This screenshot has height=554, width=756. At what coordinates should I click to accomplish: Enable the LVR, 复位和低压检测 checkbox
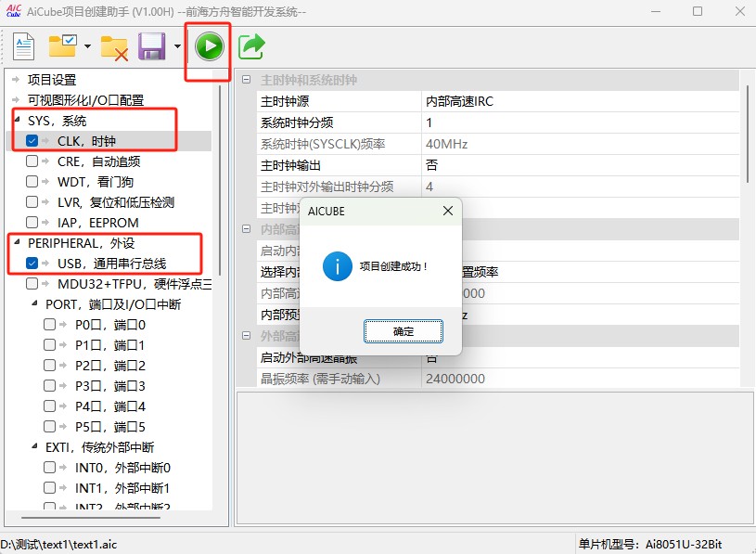pos(32,201)
